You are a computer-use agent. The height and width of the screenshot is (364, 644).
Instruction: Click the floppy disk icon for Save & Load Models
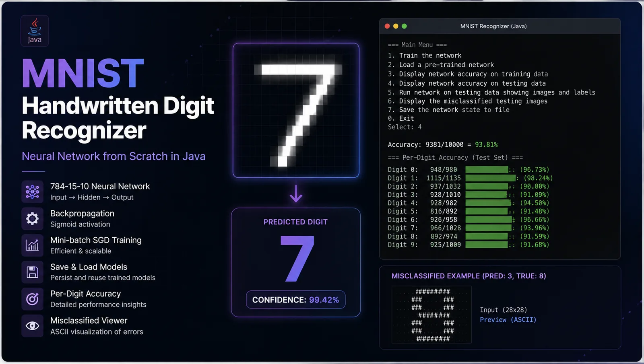click(x=32, y=272)
